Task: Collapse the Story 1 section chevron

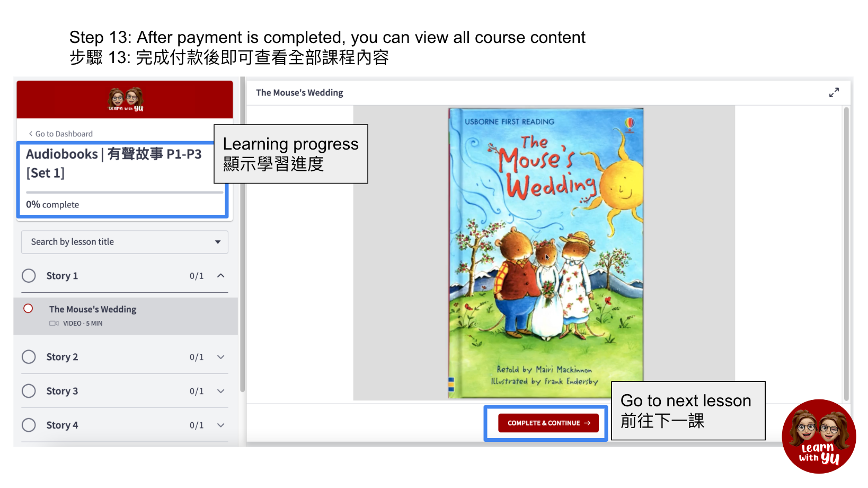Action: pyautogui.click(x=221, y=276)
